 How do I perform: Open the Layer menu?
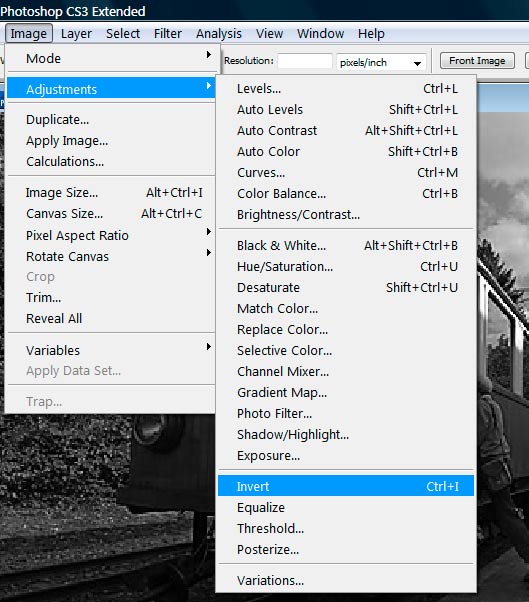pos(76,34)
